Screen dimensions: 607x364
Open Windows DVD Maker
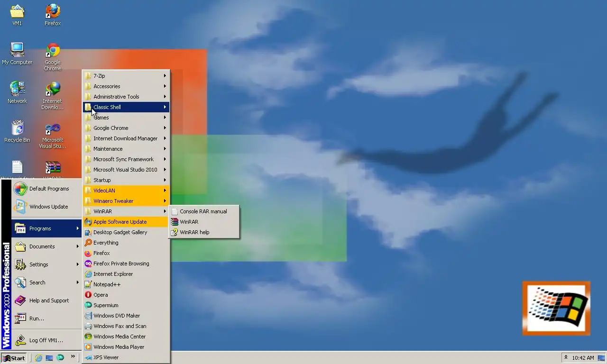[126, 316]
